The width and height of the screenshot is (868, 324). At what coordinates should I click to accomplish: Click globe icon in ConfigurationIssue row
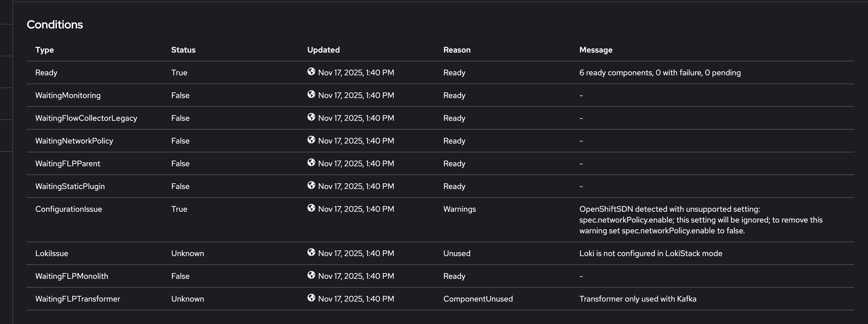point(311,208)
